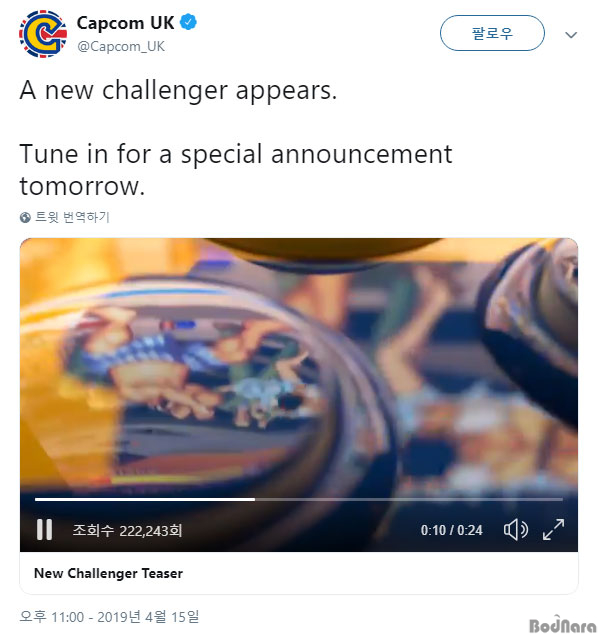Click the blue verified badge

point(188,22)
